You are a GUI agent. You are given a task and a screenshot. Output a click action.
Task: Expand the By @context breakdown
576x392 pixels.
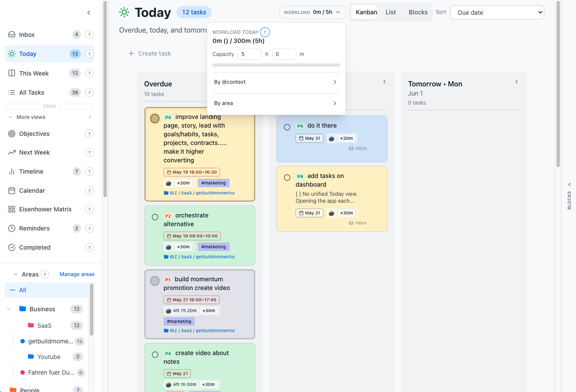(276, 82)
